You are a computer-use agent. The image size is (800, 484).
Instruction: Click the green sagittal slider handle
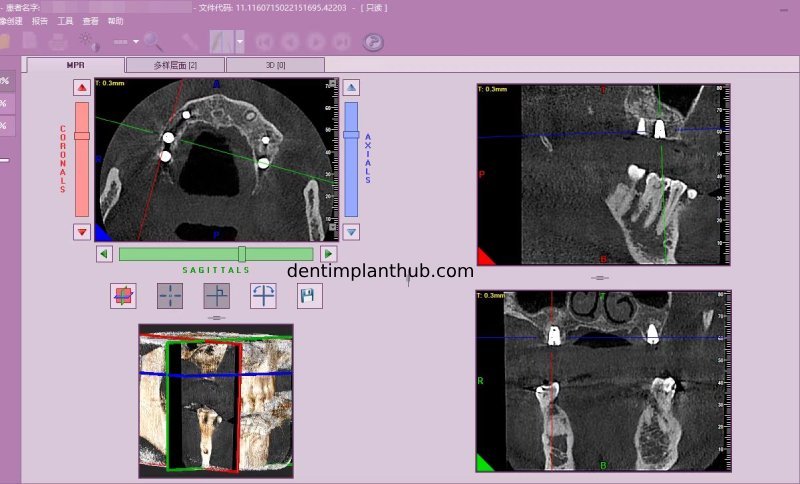click(242, 254)
